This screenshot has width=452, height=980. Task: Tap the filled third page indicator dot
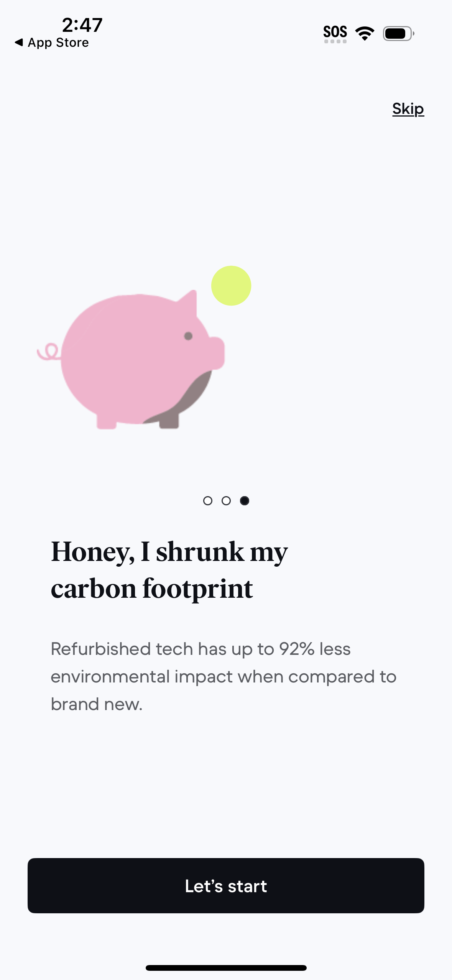pyautogui.click(x=245, y=501)
